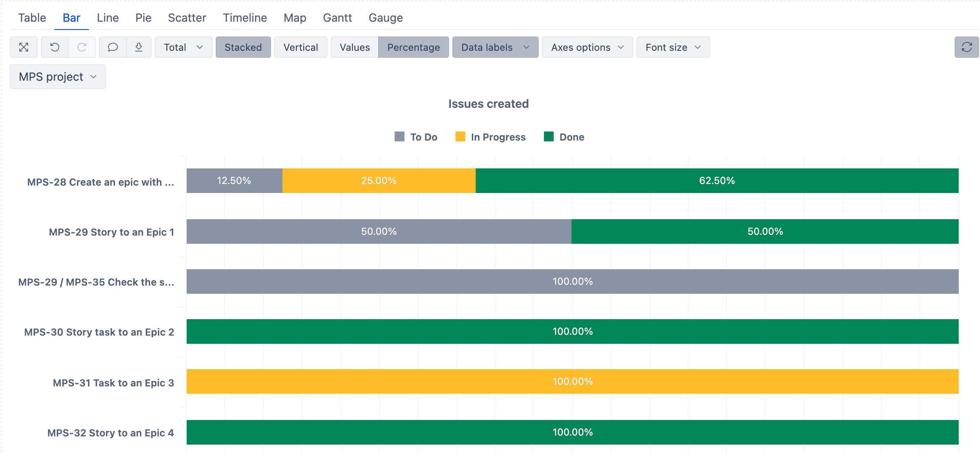
Task: Expand the Axes options dropdown
Action: [x=587, y=47]
